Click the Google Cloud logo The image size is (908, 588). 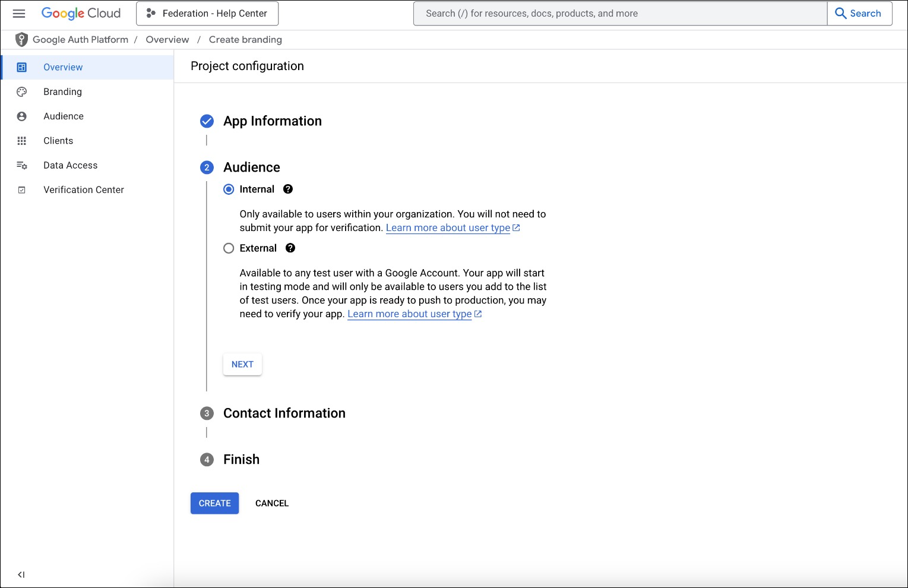[81, 13]
